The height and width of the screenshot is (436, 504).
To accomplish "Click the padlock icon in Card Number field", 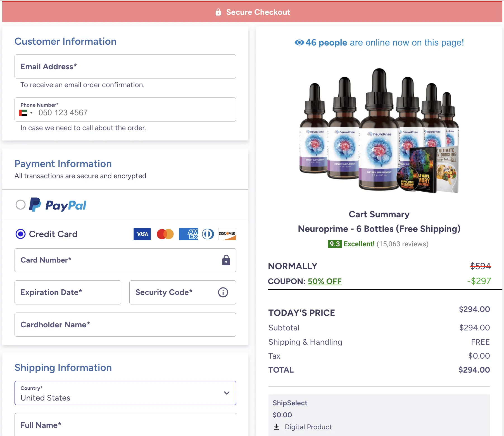I will point(226,260).
